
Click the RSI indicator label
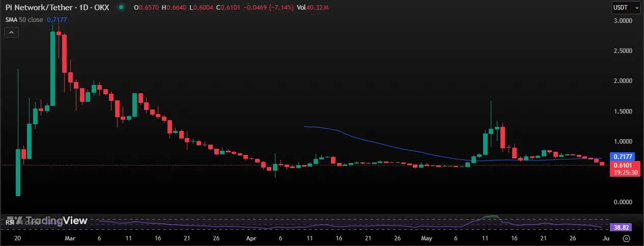9,222
